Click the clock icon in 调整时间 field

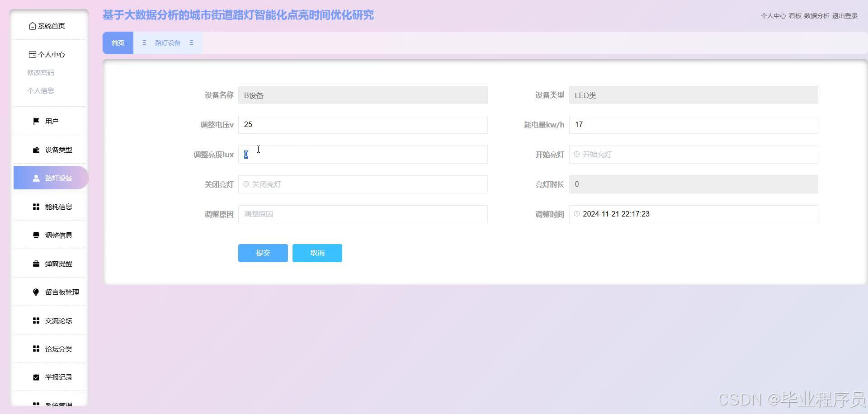577,214
